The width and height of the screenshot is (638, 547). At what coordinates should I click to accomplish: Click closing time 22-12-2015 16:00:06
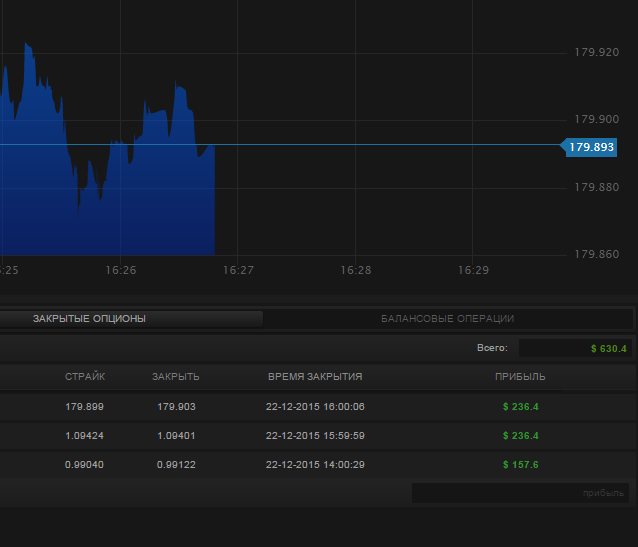(315, 407)
